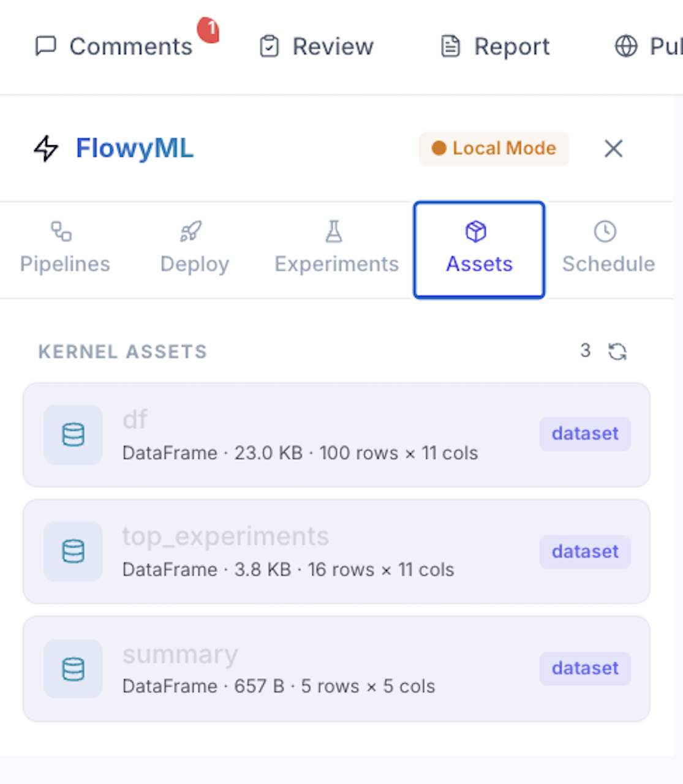Toggle the Local Mode indicator

click(493, 148)
